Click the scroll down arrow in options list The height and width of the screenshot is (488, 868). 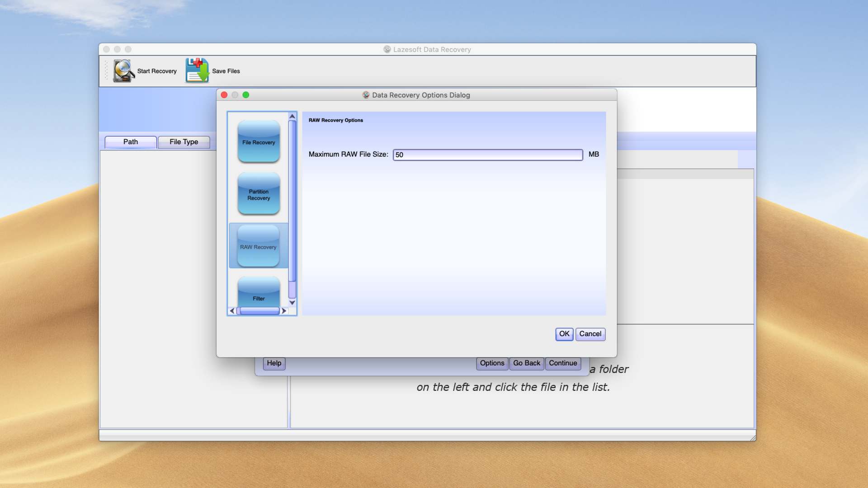[x=292, y=303]
